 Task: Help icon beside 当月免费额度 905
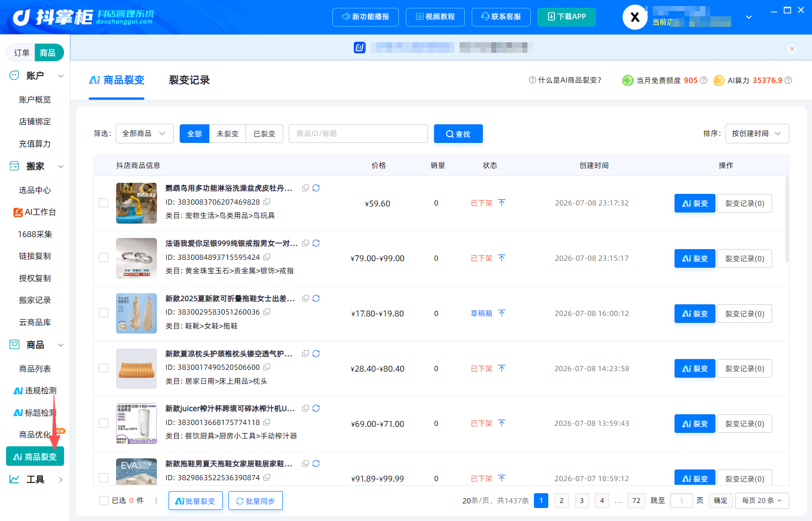pyautogui.click(x=704, y=80)
